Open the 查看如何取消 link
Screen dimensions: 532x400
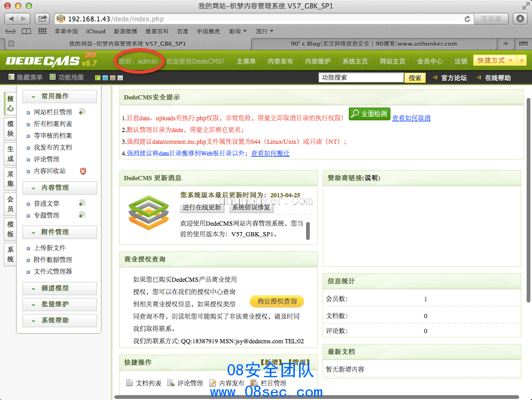[411, 118]
